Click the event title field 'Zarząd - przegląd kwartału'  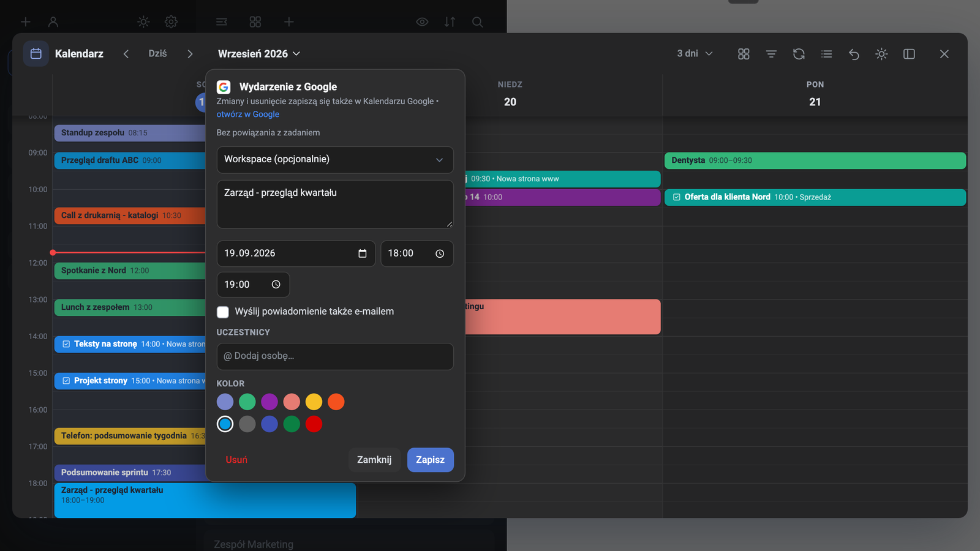(335, 204)
